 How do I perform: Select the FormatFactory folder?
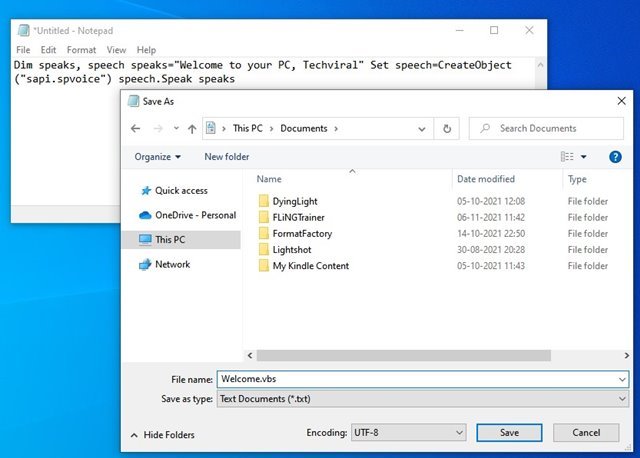point(302,233)
